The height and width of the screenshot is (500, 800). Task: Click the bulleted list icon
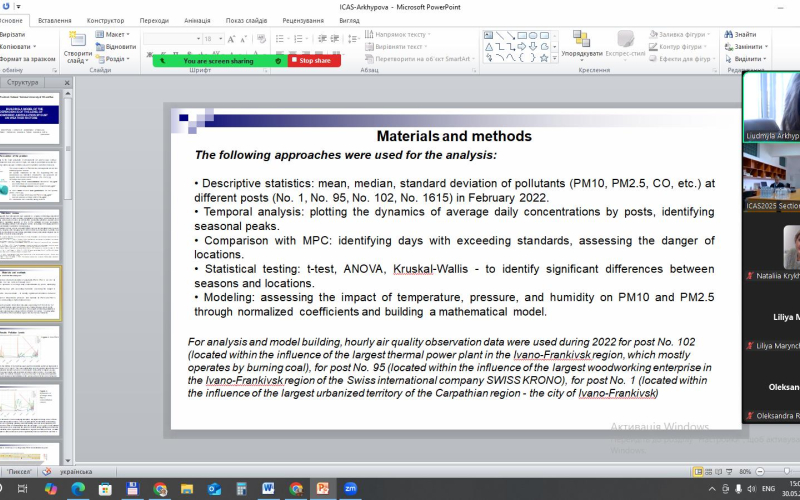click(x=281, y=39)
